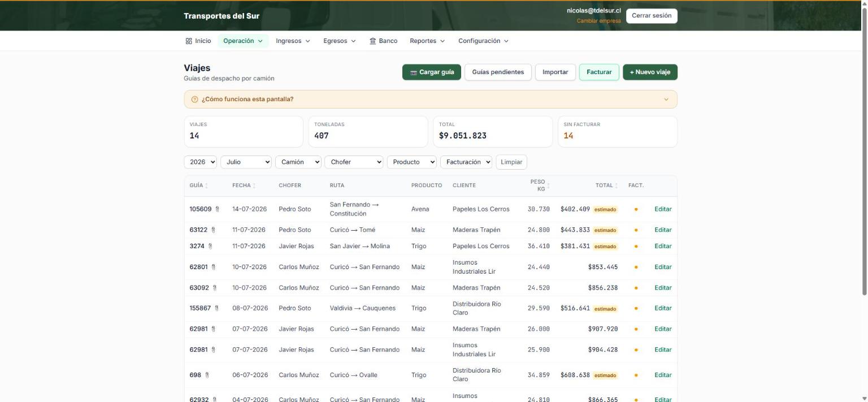Viewport: 868px width, 402px height.
Task: Open the Producto filter dropdown
Action: click(412, 162)
